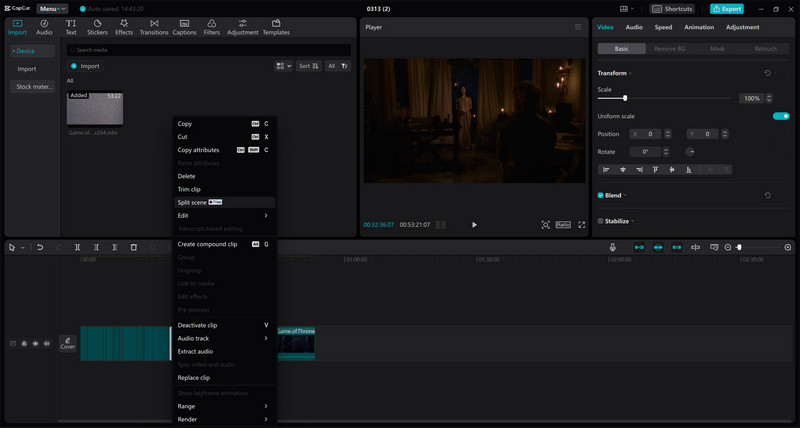
Task: Play the video preview
Action: [x=474, y=224]
